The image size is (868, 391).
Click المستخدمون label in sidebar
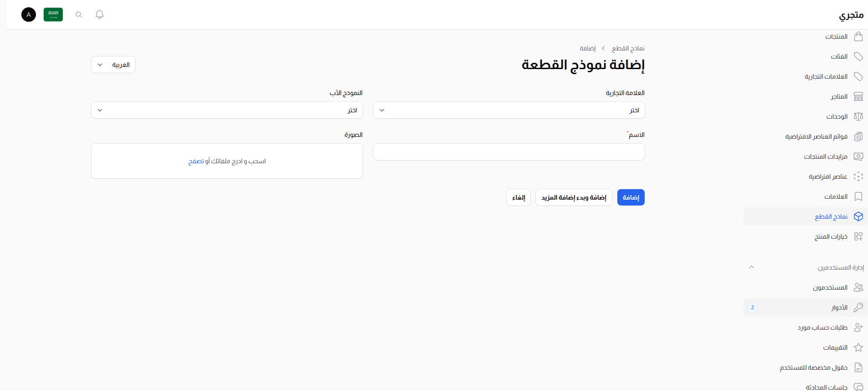point(830,287)
